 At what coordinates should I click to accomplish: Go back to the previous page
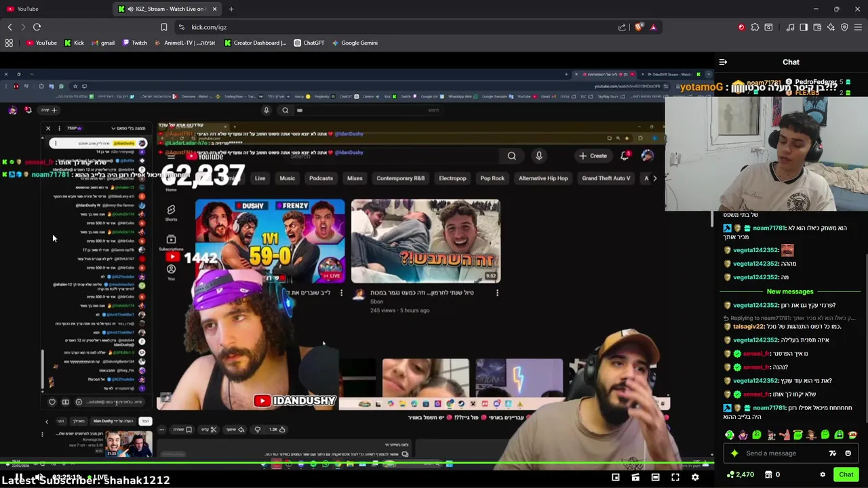point(9,27)
